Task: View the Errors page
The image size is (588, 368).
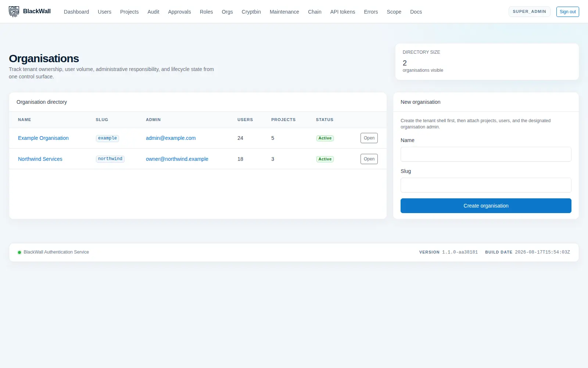Action: (371, 12)
